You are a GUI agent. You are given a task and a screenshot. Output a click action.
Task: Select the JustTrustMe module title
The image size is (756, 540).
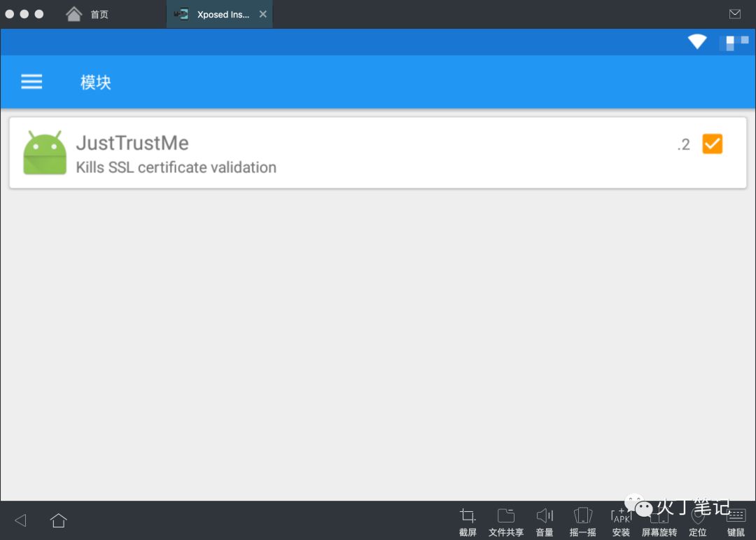132,143
